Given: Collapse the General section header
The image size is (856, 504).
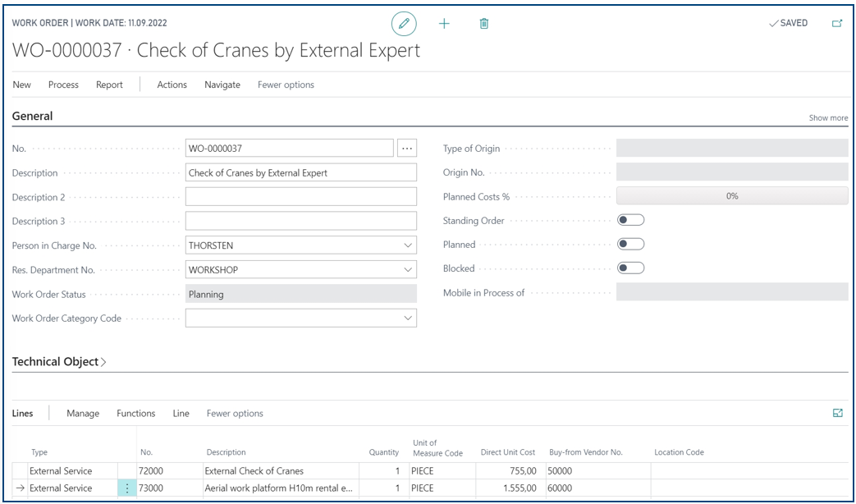Looking at the screenshot, I should pyautogui.click(x=33, y=116).
